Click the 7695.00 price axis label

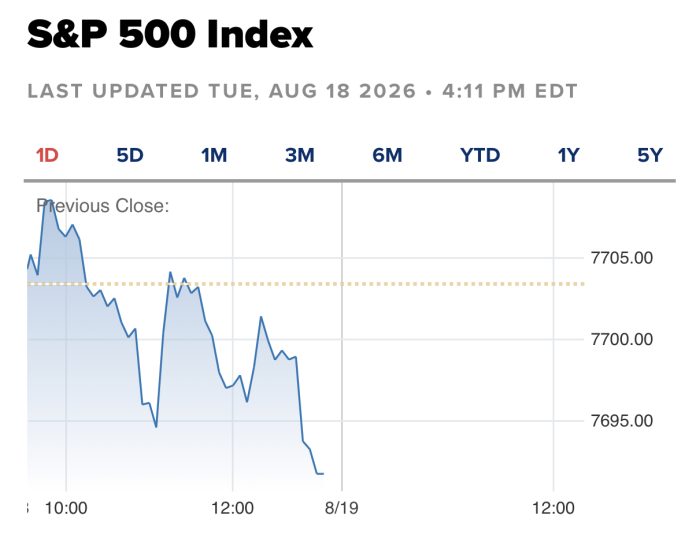[621, 421]
